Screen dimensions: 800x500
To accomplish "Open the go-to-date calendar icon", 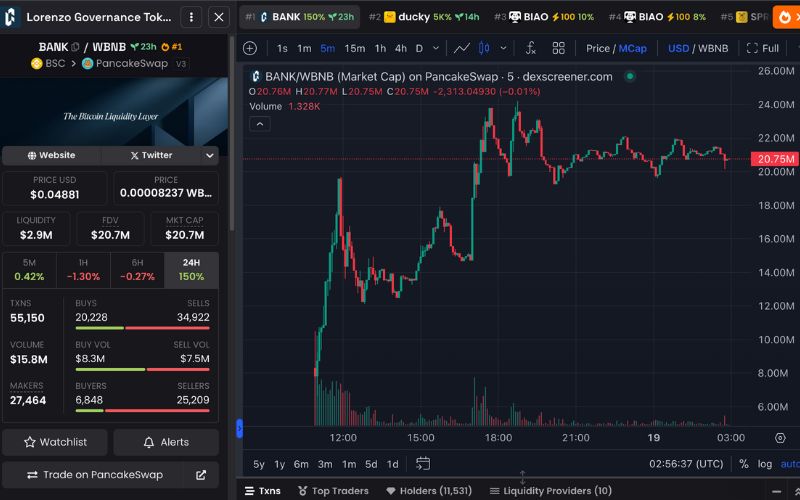I will [x=423, y=464].
